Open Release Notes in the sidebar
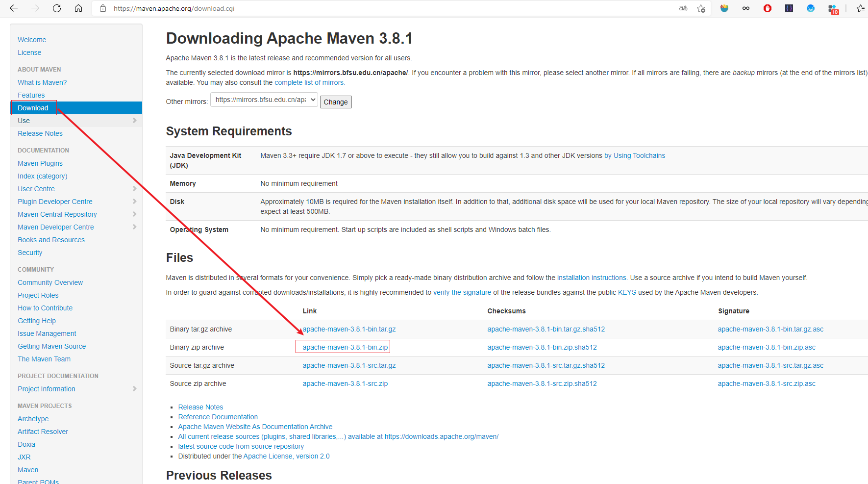Screen dimensions: 868x484 point(40,133)
